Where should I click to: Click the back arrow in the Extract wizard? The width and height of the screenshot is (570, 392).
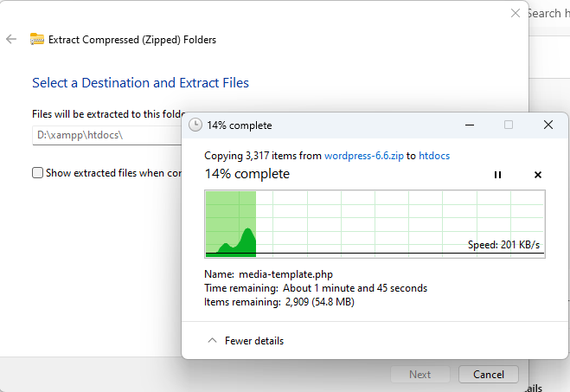coord(11,39)
